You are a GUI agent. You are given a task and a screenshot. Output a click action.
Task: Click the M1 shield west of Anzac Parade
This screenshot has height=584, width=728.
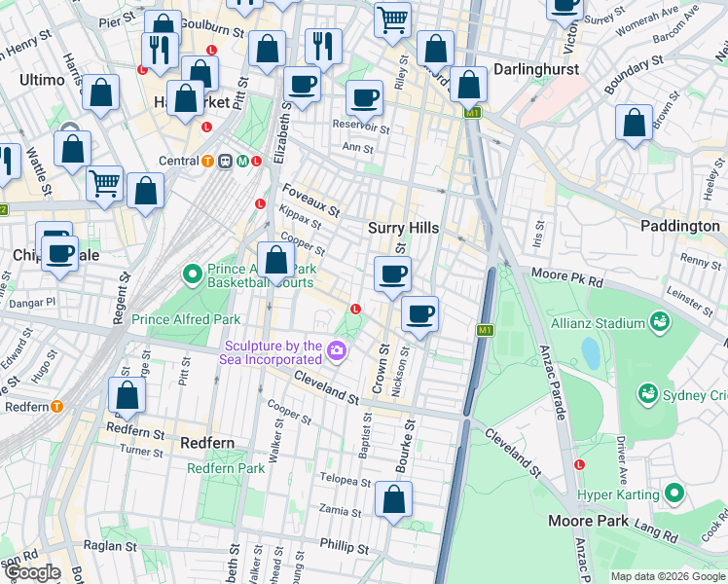pyautogui.click(x=485, y=330)
